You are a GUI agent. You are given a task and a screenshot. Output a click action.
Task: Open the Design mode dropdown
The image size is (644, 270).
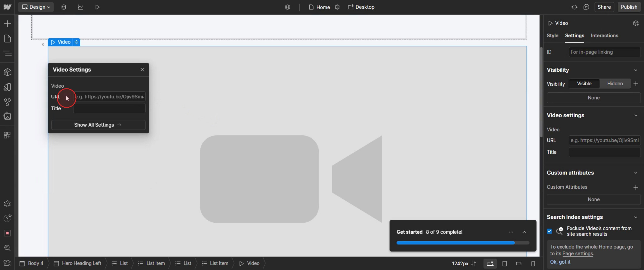pyautogui.click(x=36, y=7)
